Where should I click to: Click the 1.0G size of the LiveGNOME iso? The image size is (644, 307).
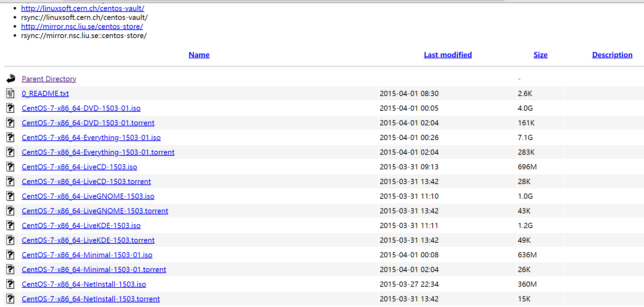click(525, 196)
